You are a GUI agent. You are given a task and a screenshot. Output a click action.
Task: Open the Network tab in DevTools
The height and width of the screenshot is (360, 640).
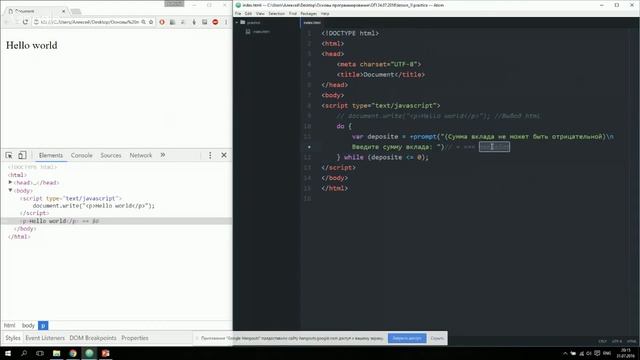141,155
